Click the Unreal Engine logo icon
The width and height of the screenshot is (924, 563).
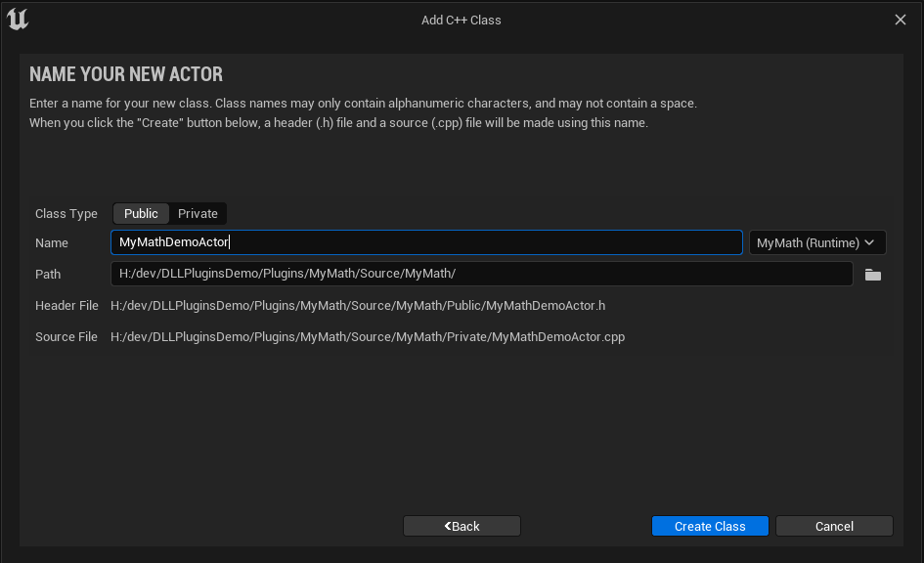click(x=18, y=20)
